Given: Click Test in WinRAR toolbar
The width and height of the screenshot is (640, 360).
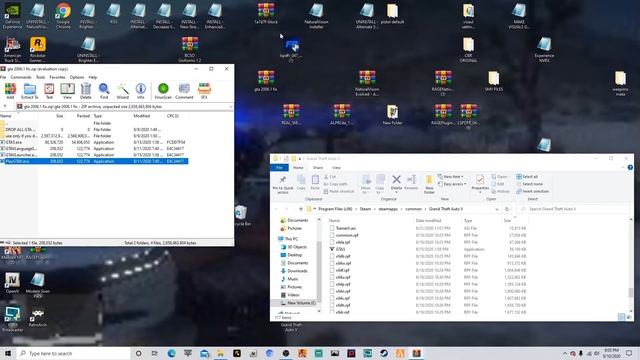Looking at the screenshot, I should coord(49,91).
